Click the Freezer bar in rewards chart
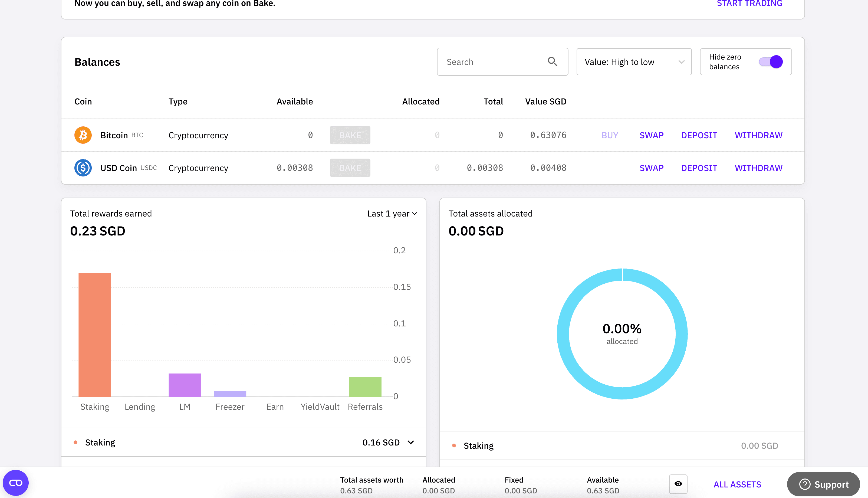 pos(230,394)
